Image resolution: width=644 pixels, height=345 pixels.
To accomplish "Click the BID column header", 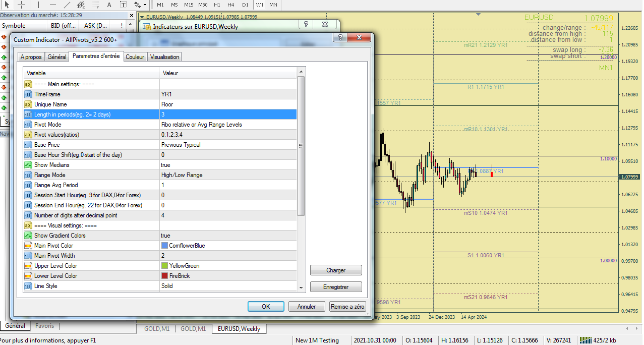I will pos(64,26).
